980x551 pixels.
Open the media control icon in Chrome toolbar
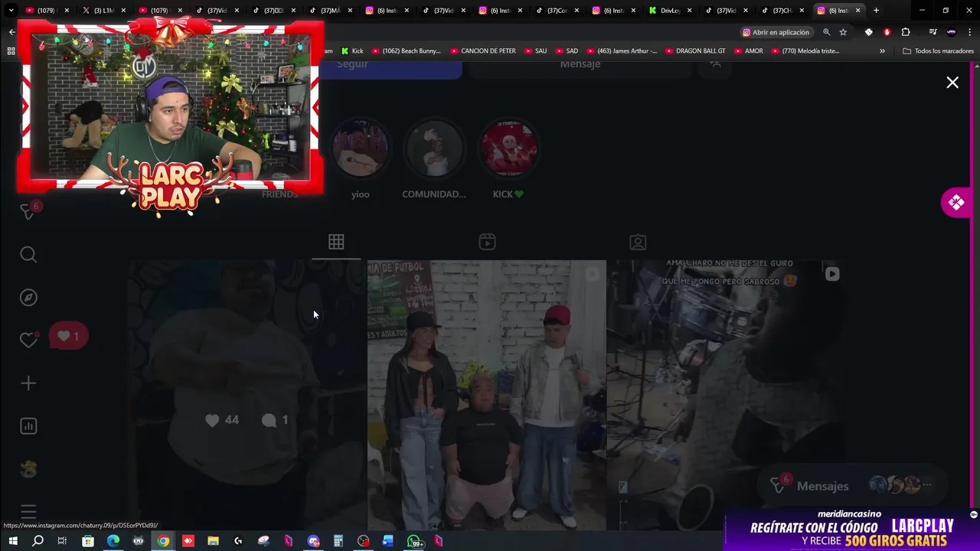click(933, 32)
